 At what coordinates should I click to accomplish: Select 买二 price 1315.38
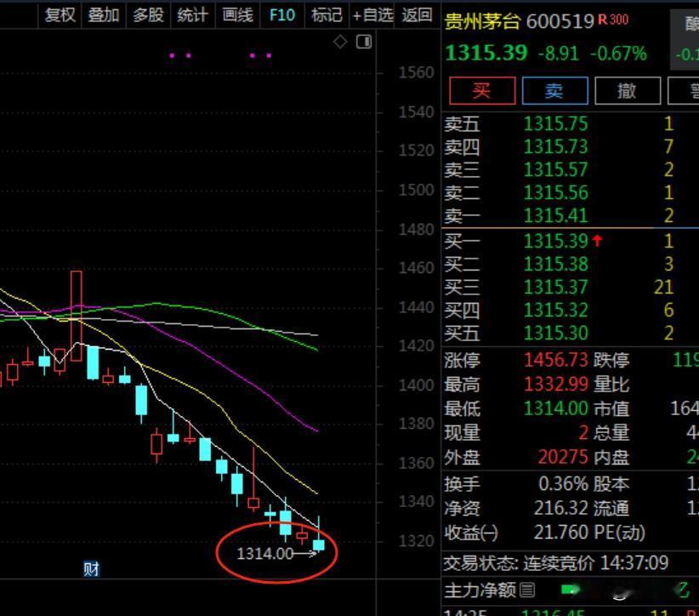(556, 264)
